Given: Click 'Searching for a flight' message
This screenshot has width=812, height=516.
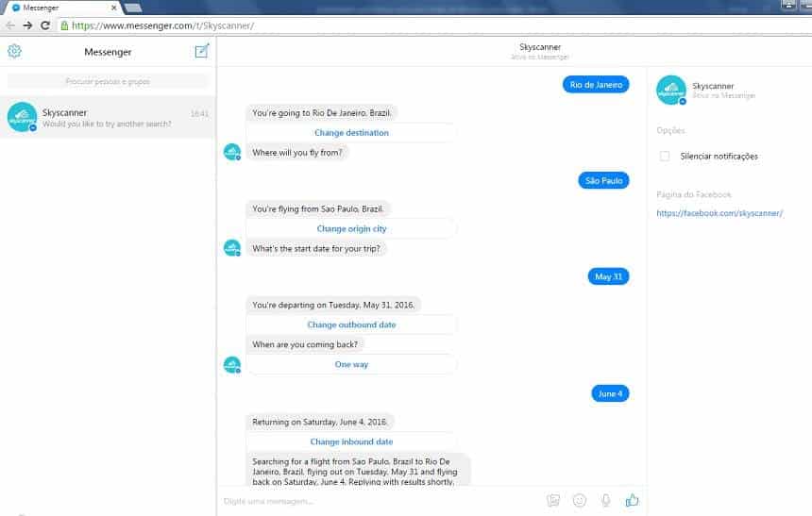Looking at the screenshot, I should pos(358,470).
